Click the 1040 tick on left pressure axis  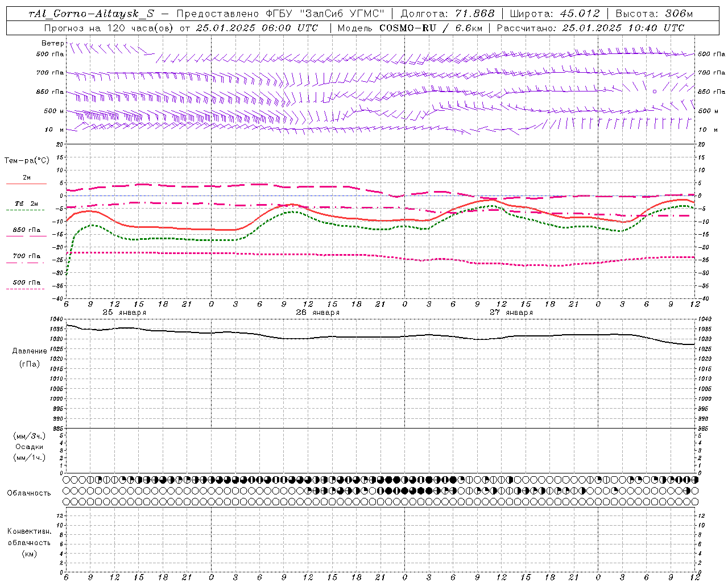pyautogui.click(x=57, y=319)
